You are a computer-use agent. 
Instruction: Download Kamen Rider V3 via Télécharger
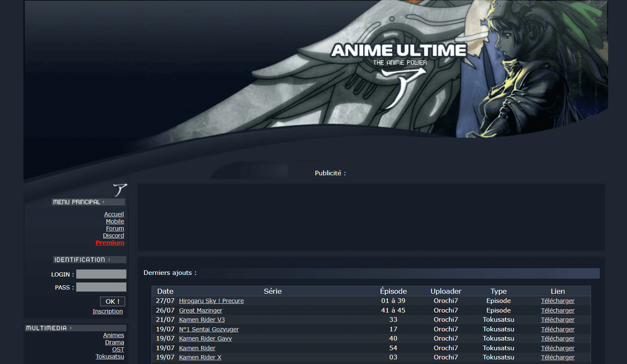pyautogui.click(x=558, y=320)
